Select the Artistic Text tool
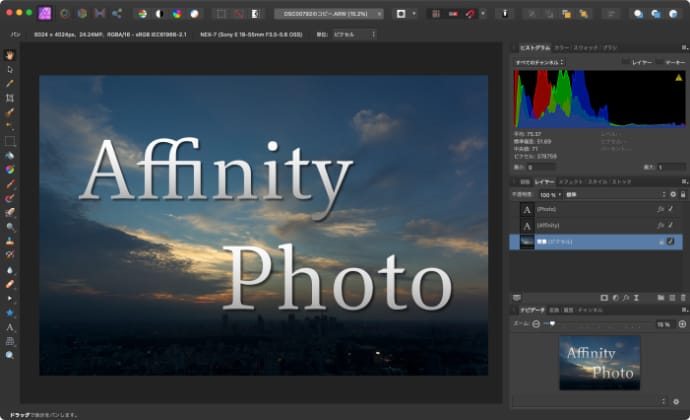The width and height of the screenshot is (690, 420). pos(10,327)
